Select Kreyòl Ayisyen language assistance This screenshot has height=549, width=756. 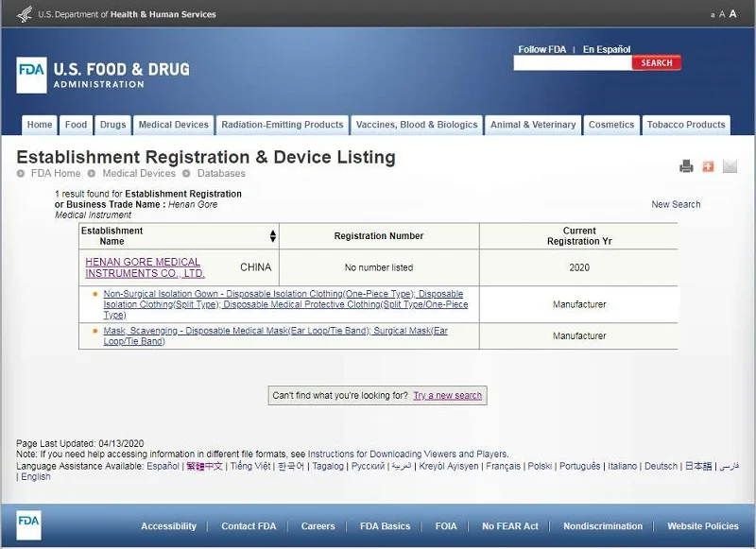[449, 466]
